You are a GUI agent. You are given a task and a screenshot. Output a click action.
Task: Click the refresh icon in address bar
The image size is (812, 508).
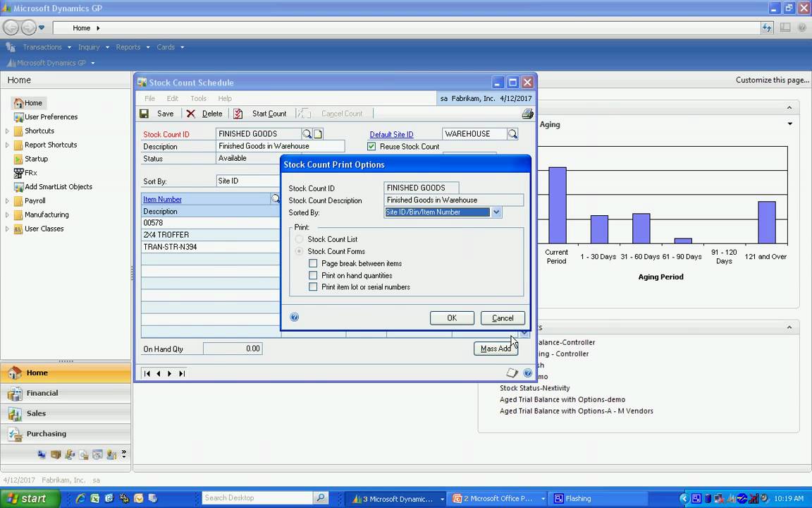pyautogui.click(x=767, y=28)
